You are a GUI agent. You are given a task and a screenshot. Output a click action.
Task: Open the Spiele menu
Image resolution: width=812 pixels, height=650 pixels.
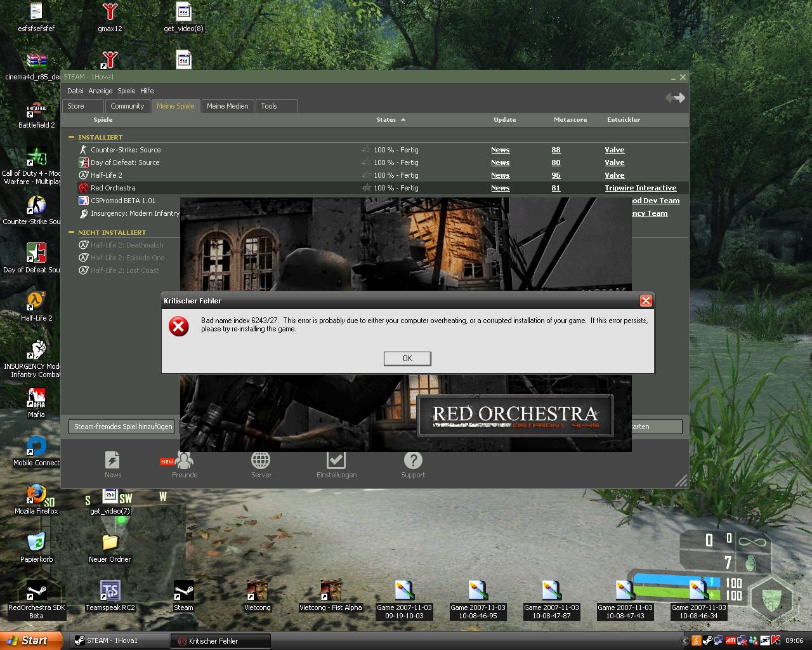click(x=126, y=91)
